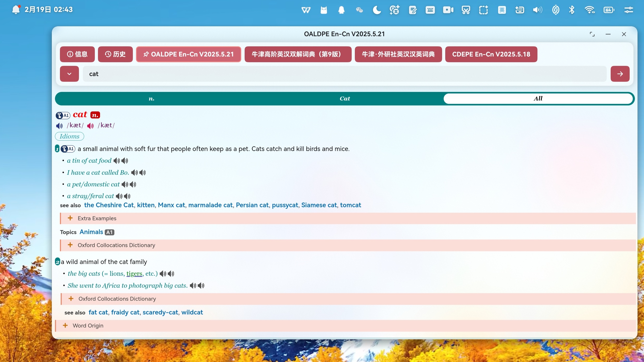Play first audio for 'a tin of cat food'

coord(116,161)
